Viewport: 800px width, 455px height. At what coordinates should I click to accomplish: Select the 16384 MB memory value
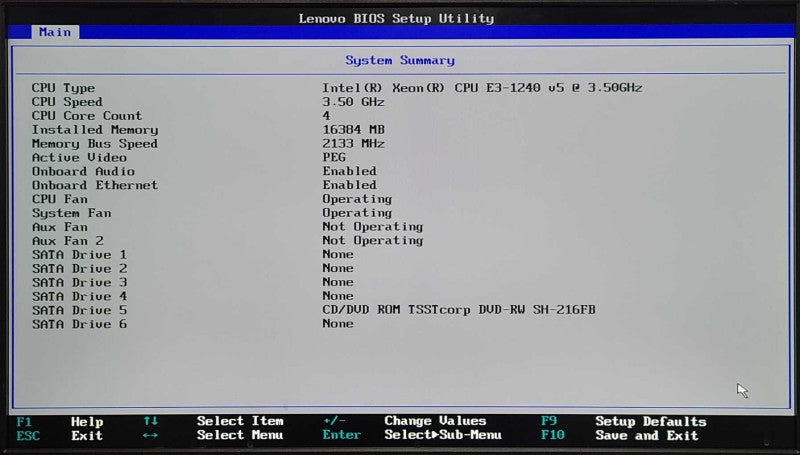[x=353, y=130]
